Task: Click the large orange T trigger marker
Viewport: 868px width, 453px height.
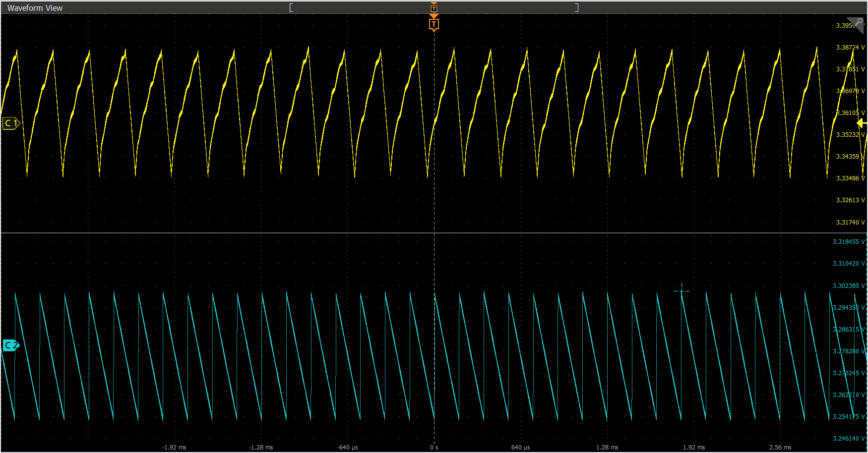Action: pos(434,25)
